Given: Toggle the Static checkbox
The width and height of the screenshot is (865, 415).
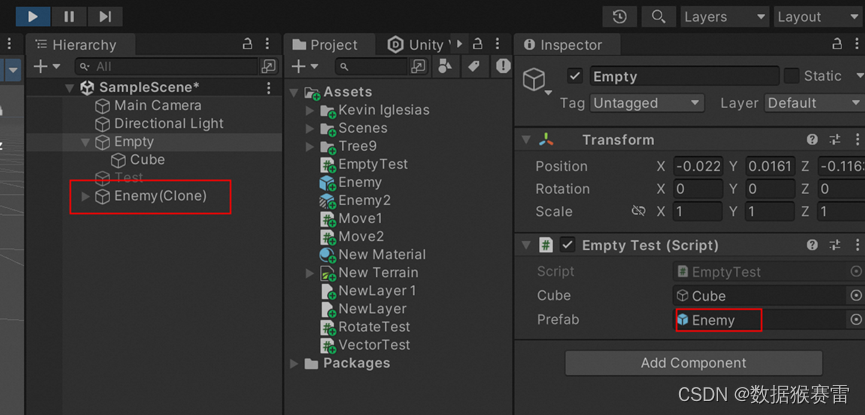Looking at the screenshot, I should point(792,76).
